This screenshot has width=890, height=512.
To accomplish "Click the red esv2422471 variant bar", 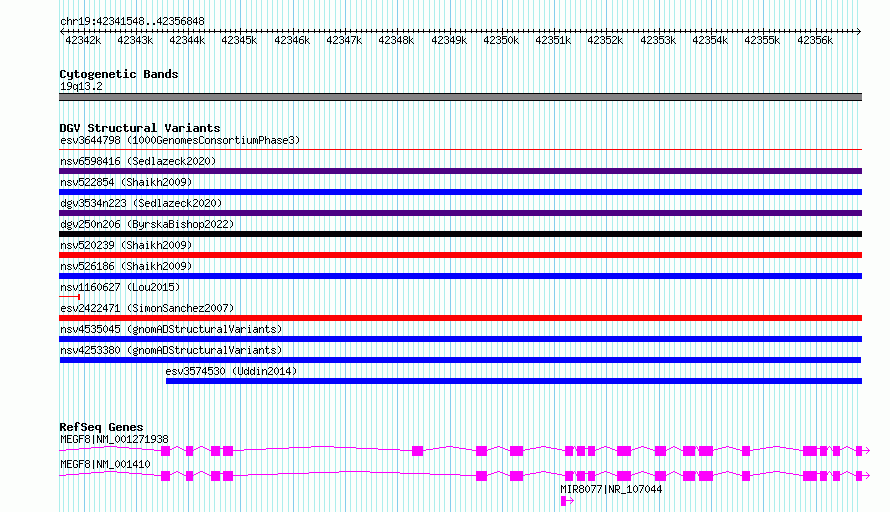I will coord(460,318).
